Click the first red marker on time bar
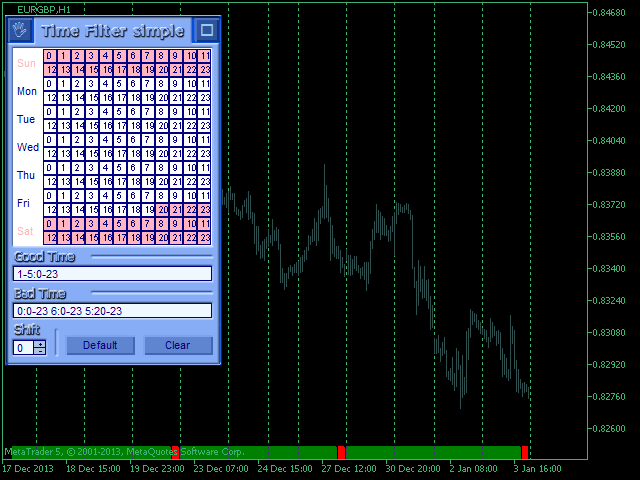The width and height of the screenshot is (640, 480). click(175, 452)
